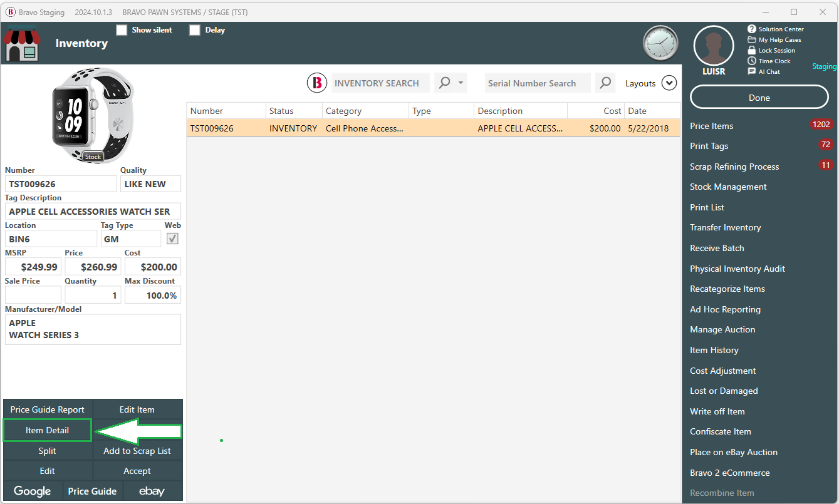Click the Edit Item button
Image resolution: width=839 pixels, height=504 pixels.
137,409
